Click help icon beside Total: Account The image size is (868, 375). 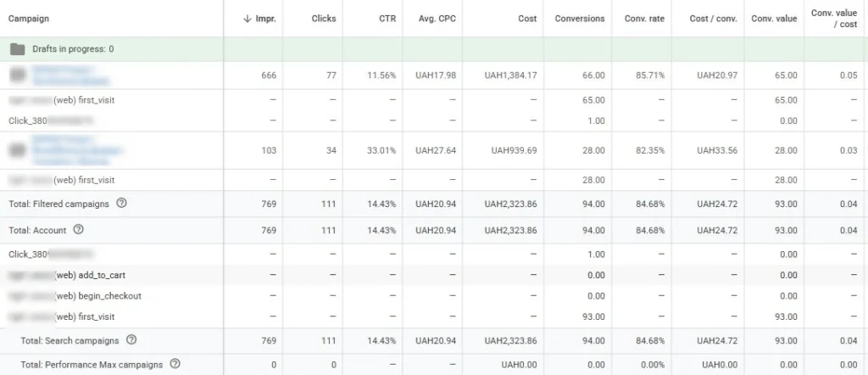tap(78, 230)
